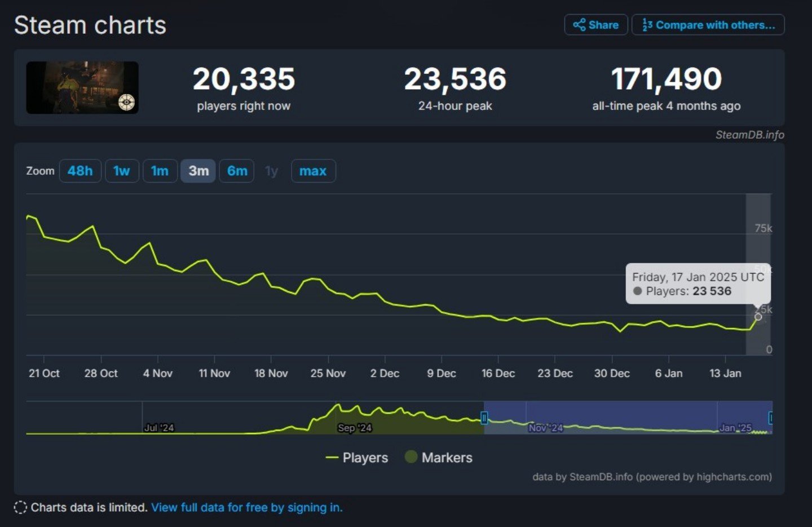Click the 75k y-axis label

(x=764, y=228)
